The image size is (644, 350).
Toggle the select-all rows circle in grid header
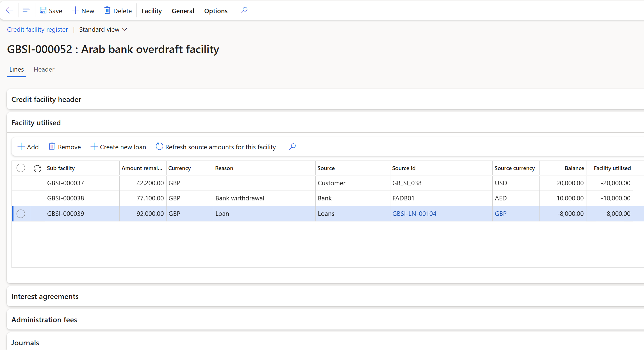[21, 168]
